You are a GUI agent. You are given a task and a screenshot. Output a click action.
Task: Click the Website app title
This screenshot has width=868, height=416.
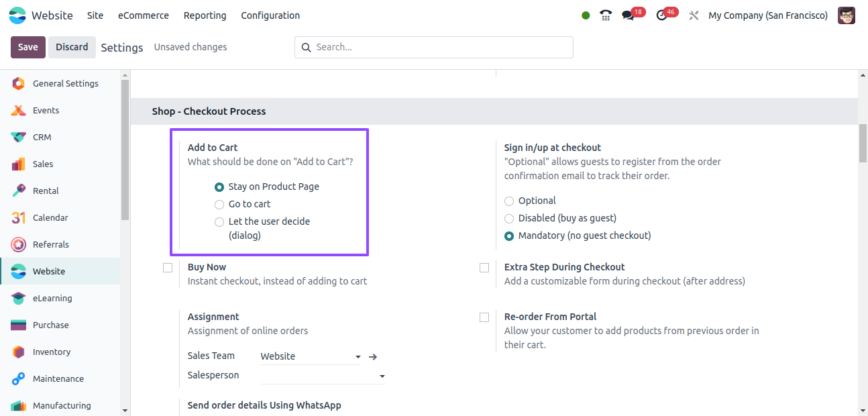52,15
